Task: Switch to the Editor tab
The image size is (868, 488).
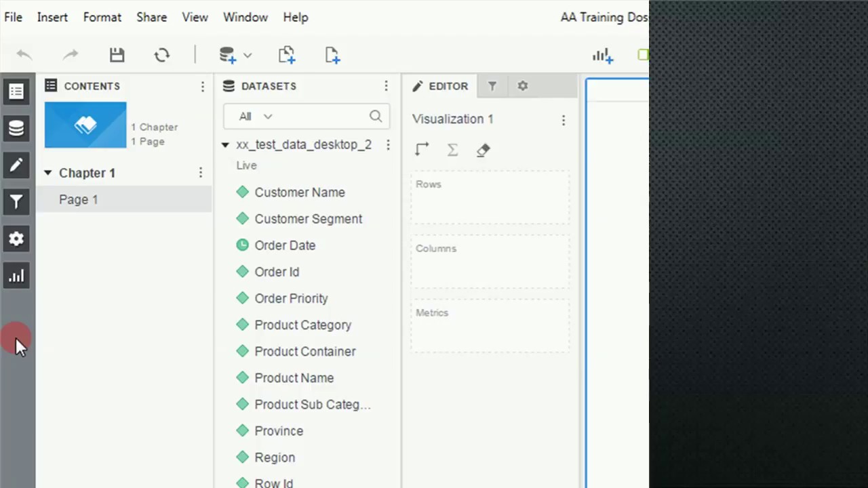Action: click(x=441, y=86)
